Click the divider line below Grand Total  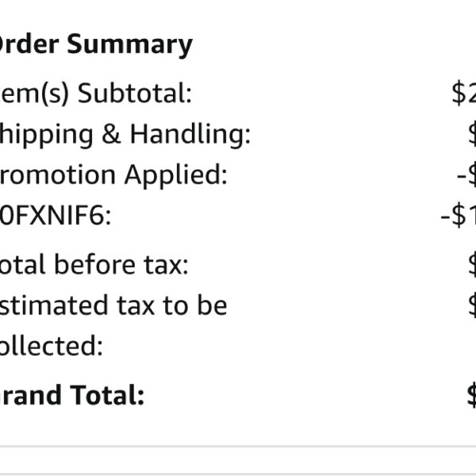(238, 446)
